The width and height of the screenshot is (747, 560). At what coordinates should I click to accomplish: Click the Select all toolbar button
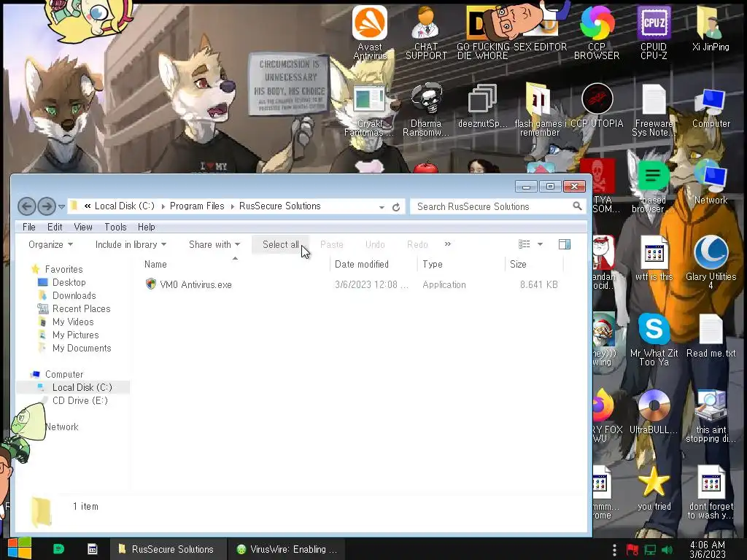click(281, 244)
